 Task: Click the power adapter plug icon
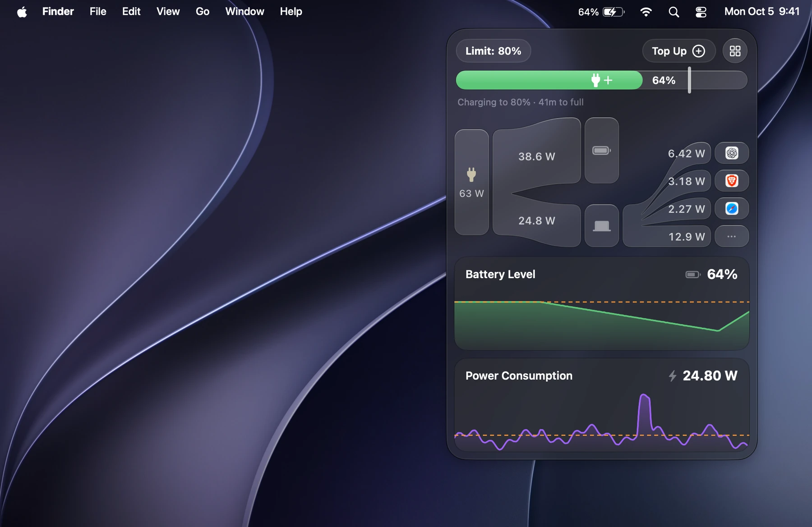tap(471, 174)
